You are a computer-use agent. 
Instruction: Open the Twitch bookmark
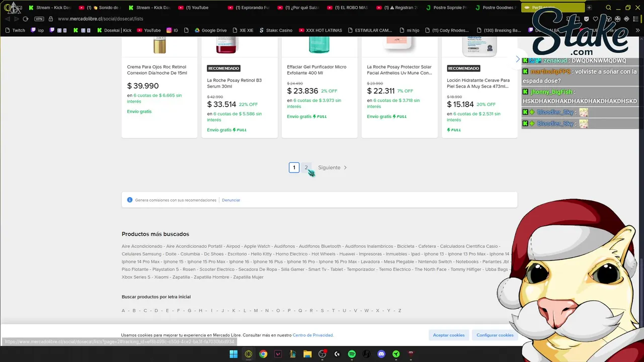tap(15, 30)
